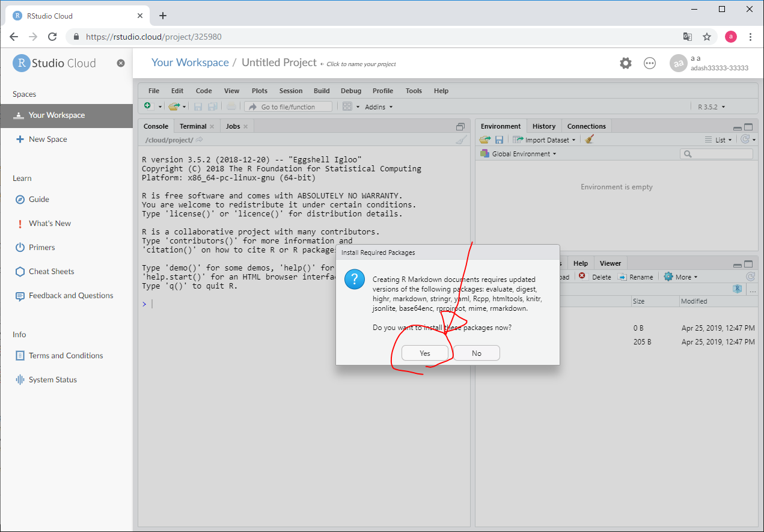The image size is (764, 532).
Task: Switch to the History tab
Action: click(543, 126)
